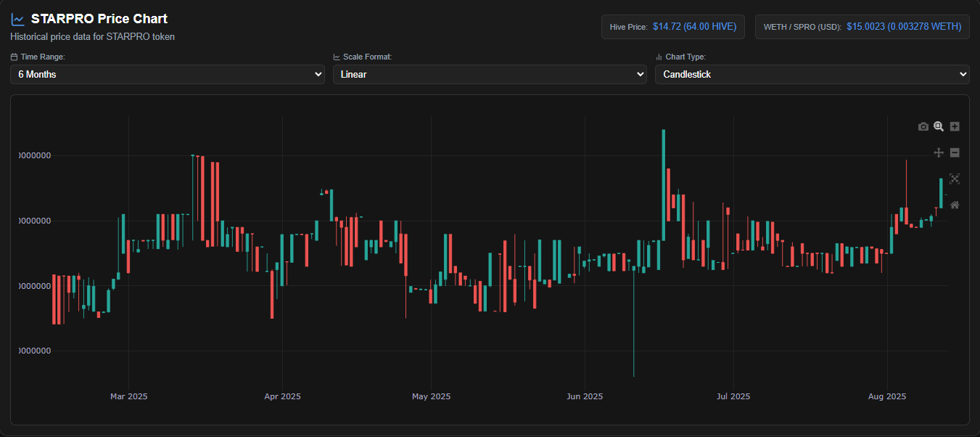Click the Jun 2025 axis label
Image resolution: width=980 pixels, height=437 pixels.
pyautogui.click(x=585, y=396)
